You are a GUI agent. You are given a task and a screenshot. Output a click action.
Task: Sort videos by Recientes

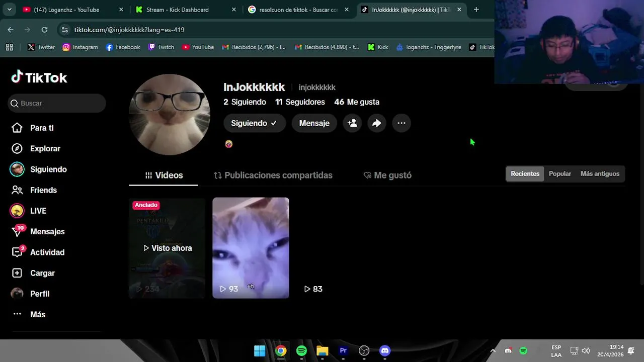pos(525,173)
